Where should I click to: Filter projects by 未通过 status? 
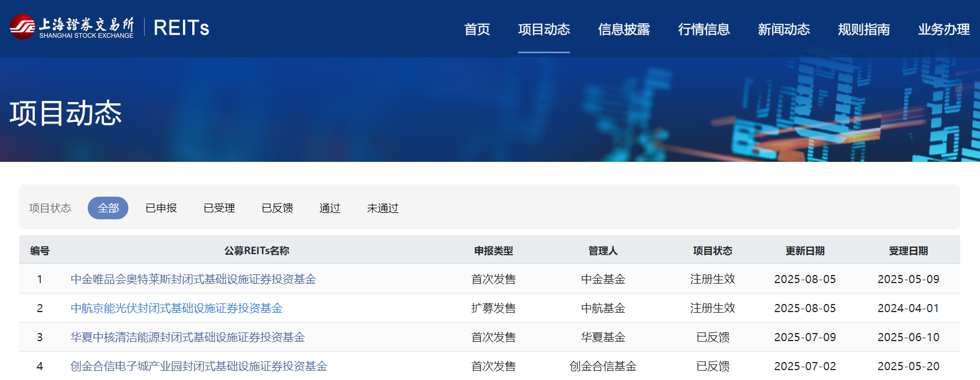pyautogui.click(x=383, y=208)
